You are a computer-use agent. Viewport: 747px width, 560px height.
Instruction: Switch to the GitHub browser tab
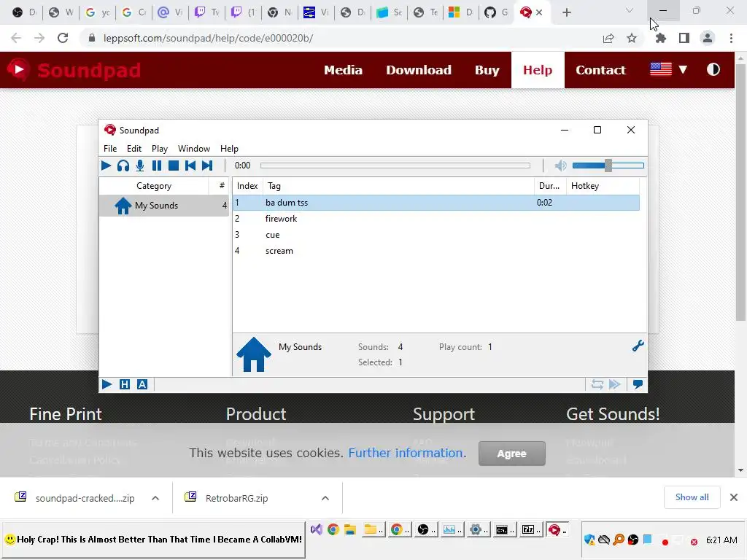coord(496,12)
